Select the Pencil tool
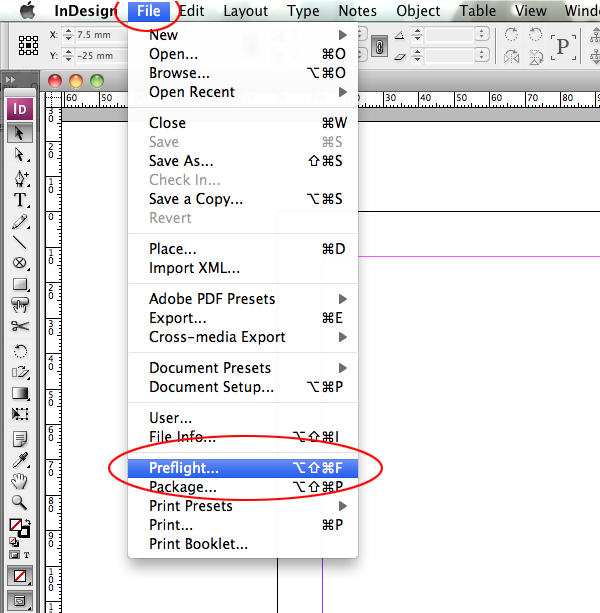The width and height of the screenshot is (600, 613). pos(20,222)
